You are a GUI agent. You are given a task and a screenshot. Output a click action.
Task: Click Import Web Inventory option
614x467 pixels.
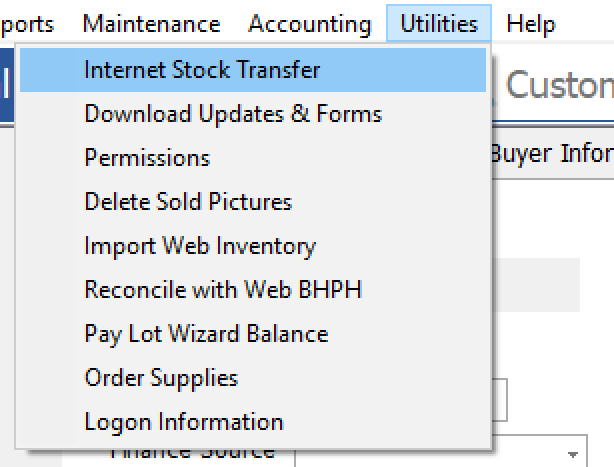[200, 246]
